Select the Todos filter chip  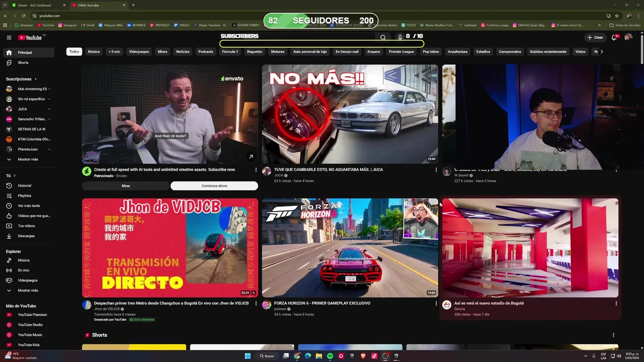tap(74, 51)
